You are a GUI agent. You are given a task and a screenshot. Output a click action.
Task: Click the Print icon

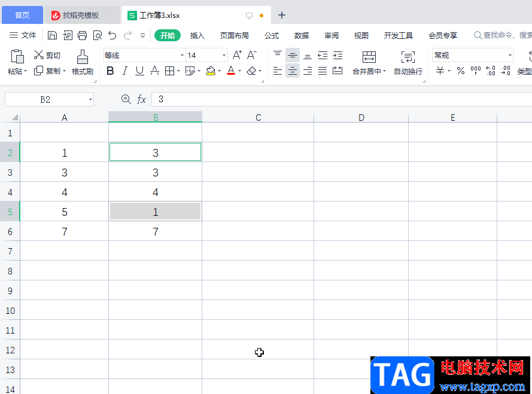click(x=82, y=35)
